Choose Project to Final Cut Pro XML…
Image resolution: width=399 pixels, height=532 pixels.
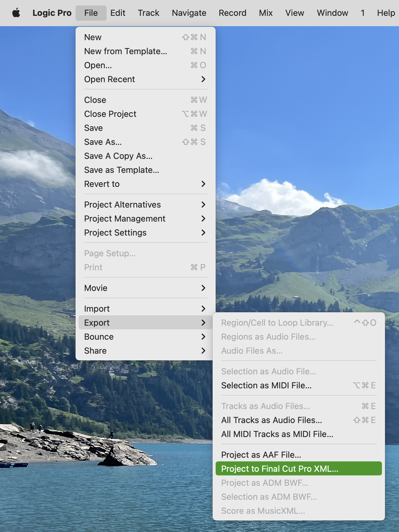pos(299,469)
